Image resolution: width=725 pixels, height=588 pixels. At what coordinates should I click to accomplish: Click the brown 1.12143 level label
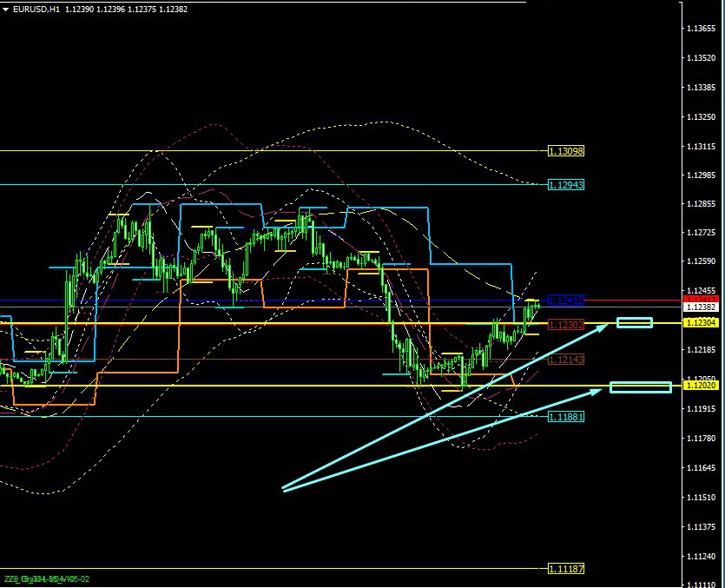(x=566, y=360)
